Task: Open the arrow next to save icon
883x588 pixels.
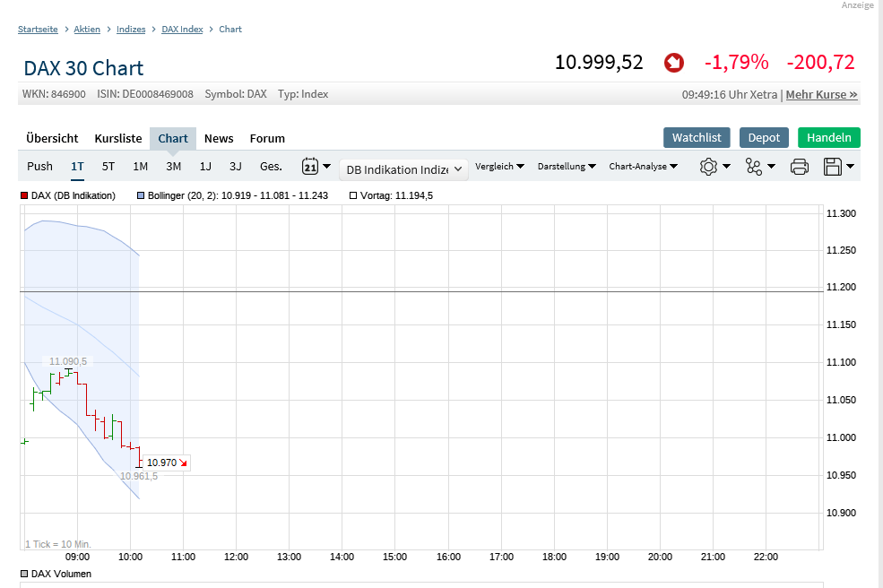Action: tap(851, 166)
